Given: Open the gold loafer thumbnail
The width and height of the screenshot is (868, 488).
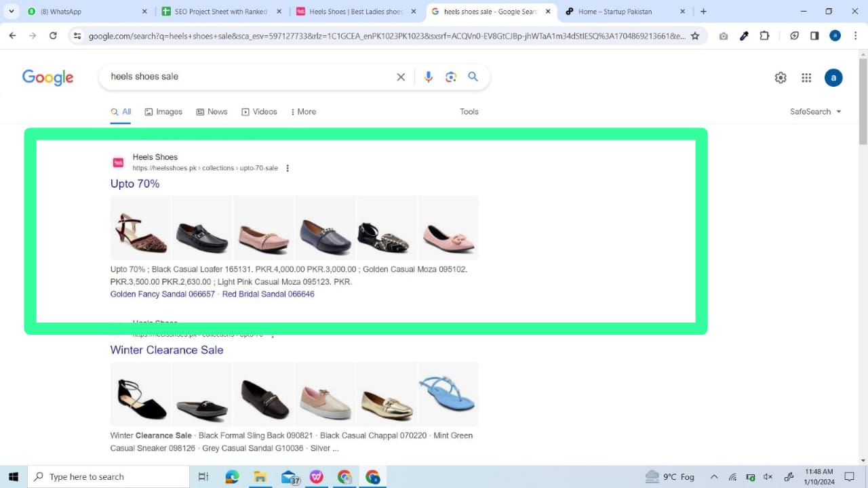Looking at the screenshot, I should point(387,394).
